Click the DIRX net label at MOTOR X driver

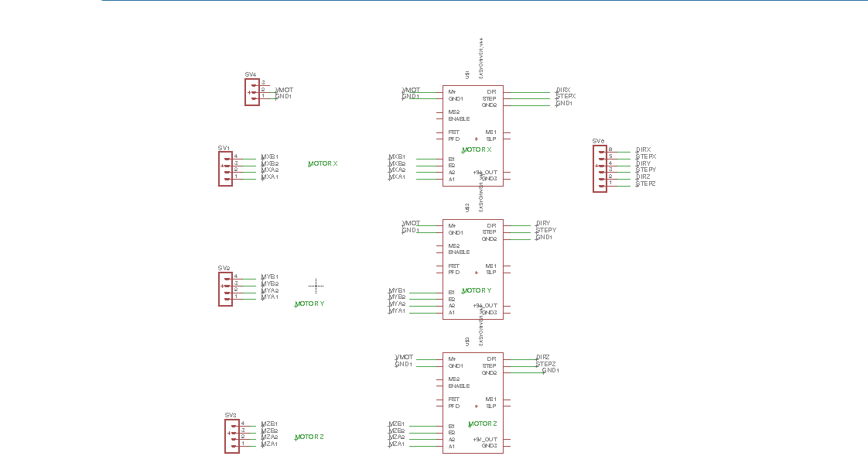[563, 90]
